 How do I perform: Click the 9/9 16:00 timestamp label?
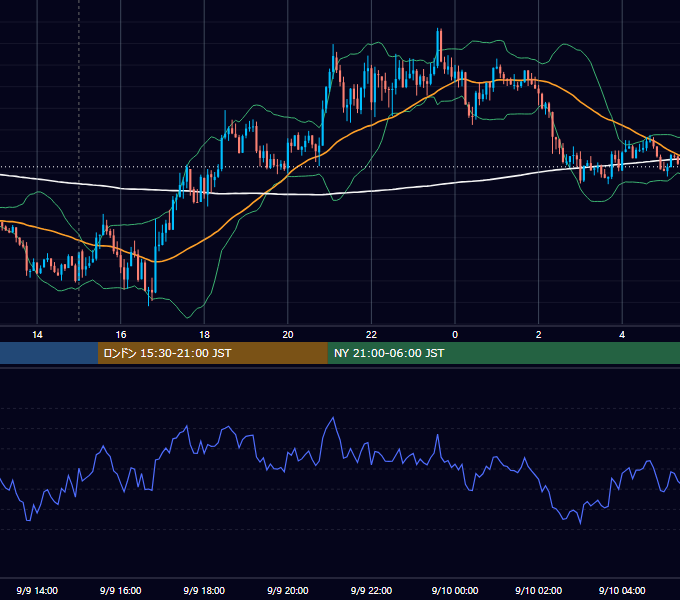(x=121, y=590)
